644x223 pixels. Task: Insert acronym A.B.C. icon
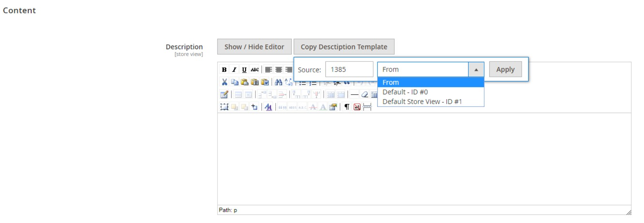tap(303, 107)
